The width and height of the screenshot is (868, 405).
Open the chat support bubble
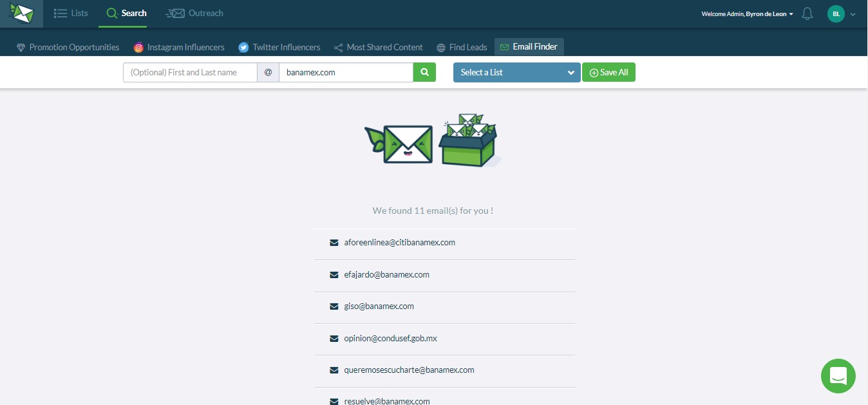[838, 376]
